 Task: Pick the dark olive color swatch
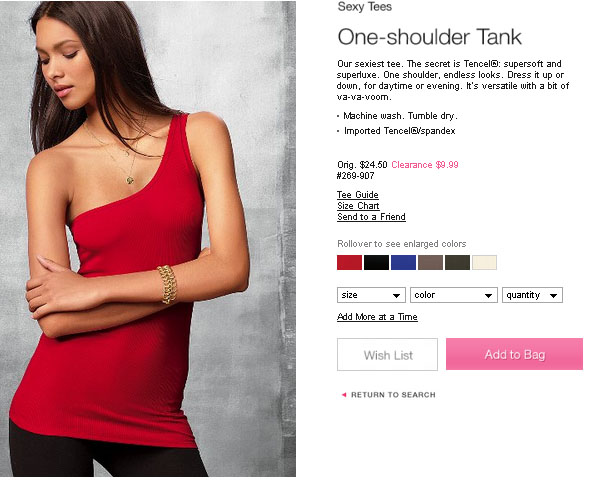click(x=458, y=263)
